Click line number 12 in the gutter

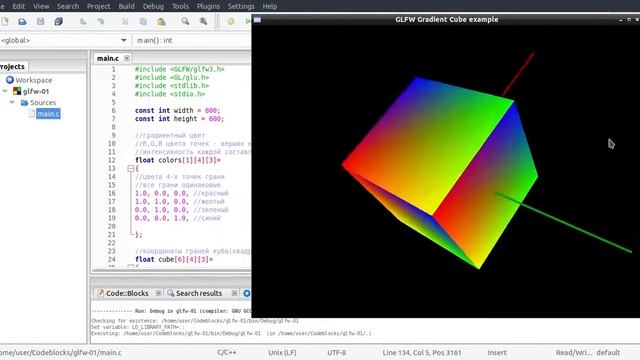point(112,160)
